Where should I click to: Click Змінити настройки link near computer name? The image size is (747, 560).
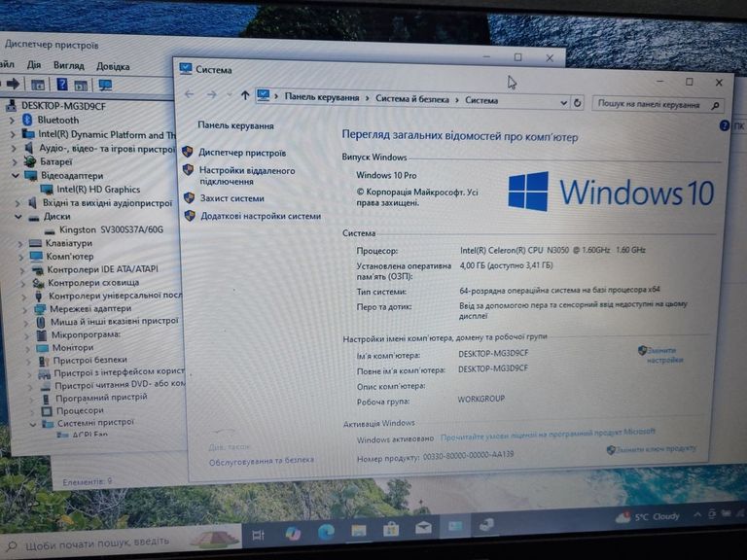pos(664,355)
